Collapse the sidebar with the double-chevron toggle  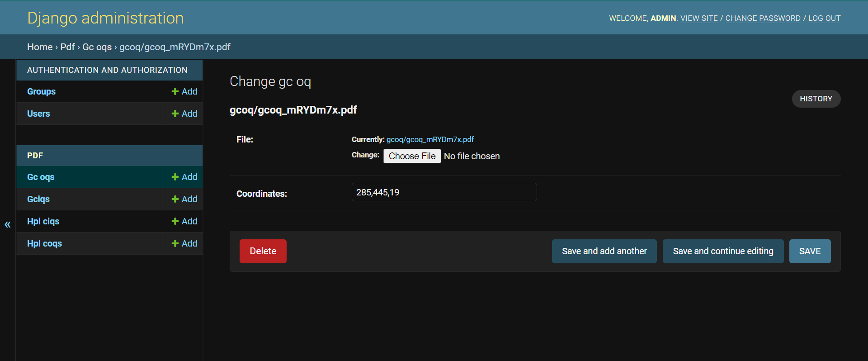[8, 224]
